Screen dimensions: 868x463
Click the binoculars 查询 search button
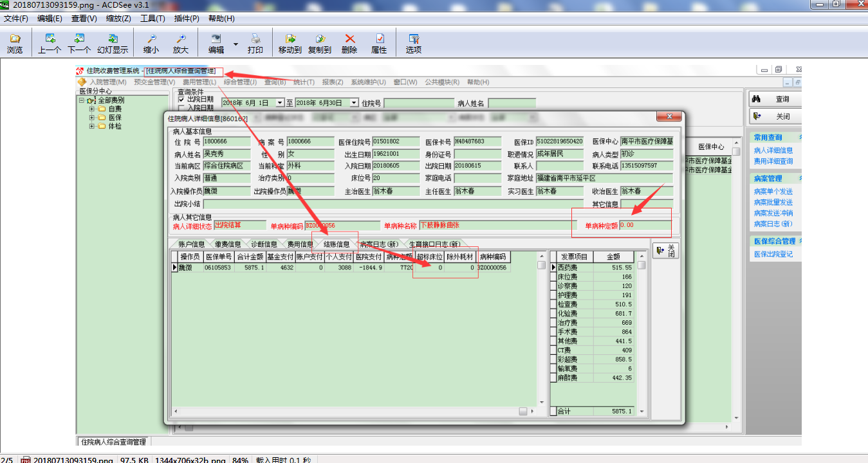click(x=775, y=99)
